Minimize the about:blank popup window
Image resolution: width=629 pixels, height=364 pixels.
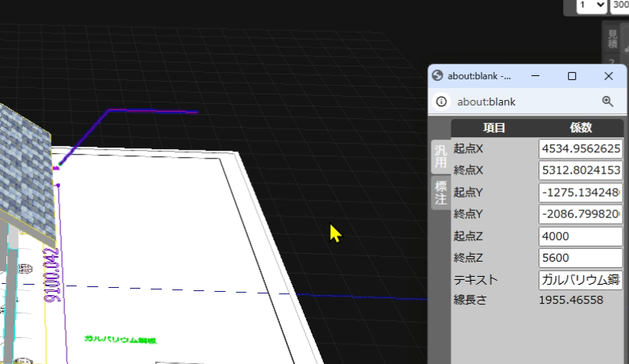pos(535,76)
